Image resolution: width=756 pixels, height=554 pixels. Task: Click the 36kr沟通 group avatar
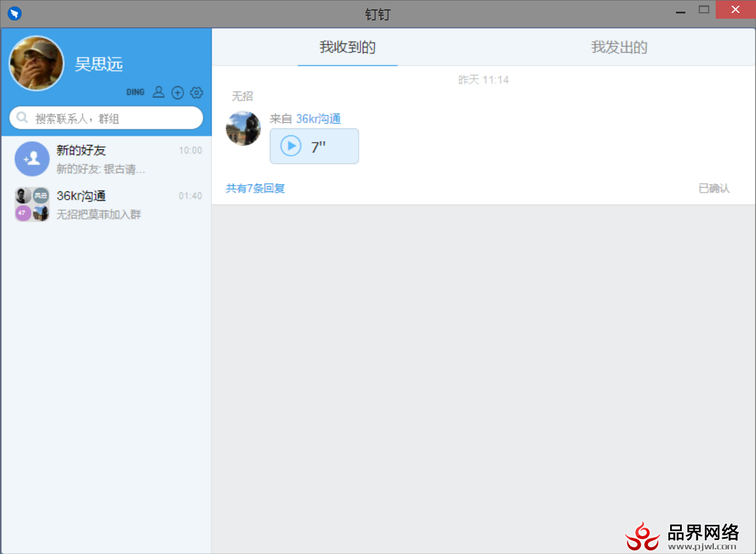coord(32,204)
